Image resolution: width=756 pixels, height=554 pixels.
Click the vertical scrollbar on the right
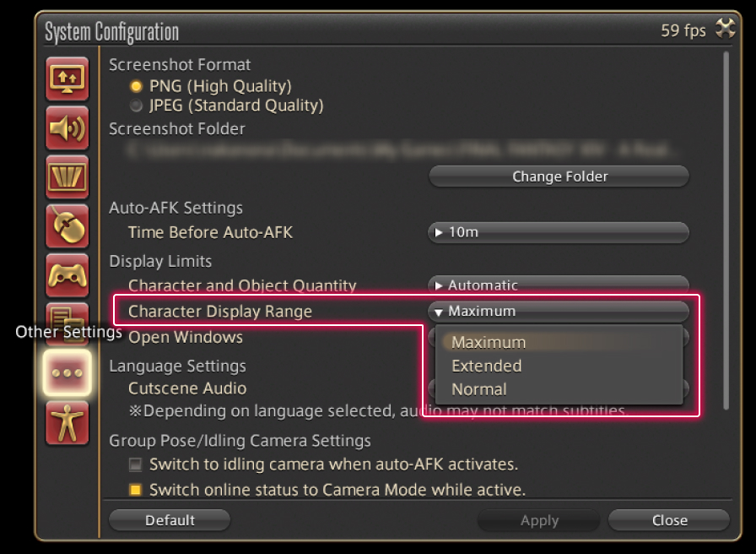726,228
